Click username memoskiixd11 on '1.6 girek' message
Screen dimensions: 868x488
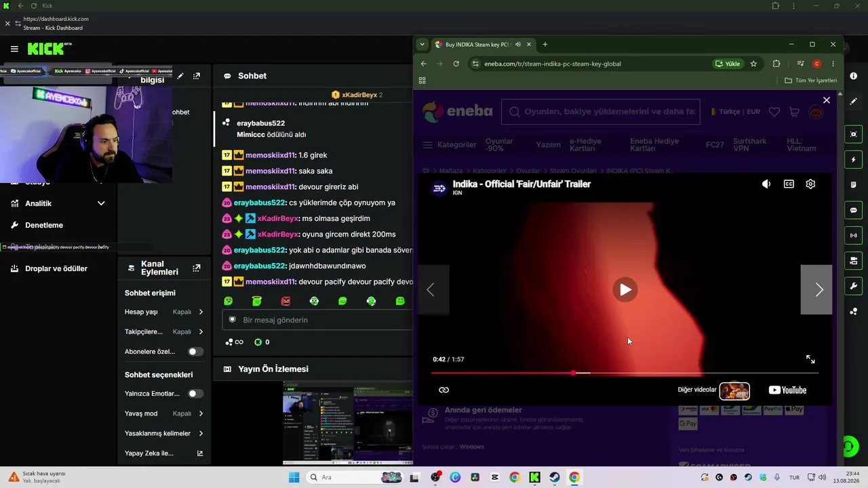tap(271, 155)
